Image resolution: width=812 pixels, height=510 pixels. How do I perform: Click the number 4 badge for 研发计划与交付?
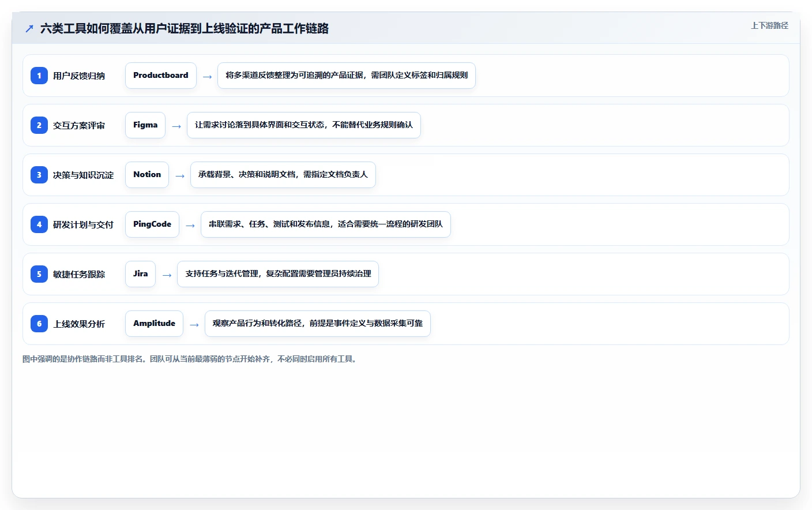click(x=39, y=224)
